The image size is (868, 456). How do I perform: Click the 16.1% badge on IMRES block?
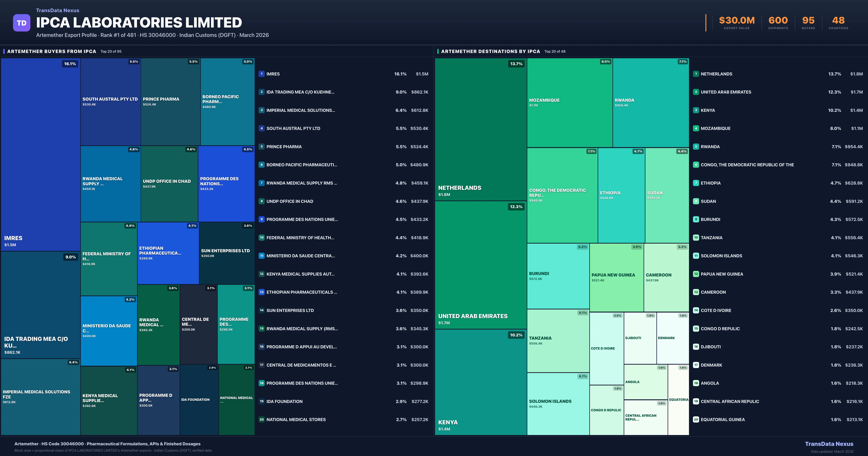pos(70,64)
